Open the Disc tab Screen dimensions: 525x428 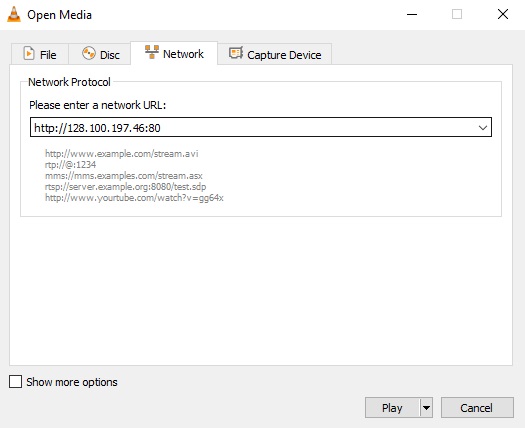100,54
